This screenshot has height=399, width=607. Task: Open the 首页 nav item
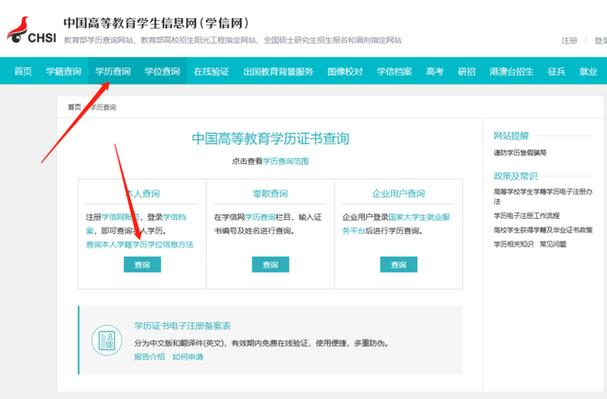(23, 72)
